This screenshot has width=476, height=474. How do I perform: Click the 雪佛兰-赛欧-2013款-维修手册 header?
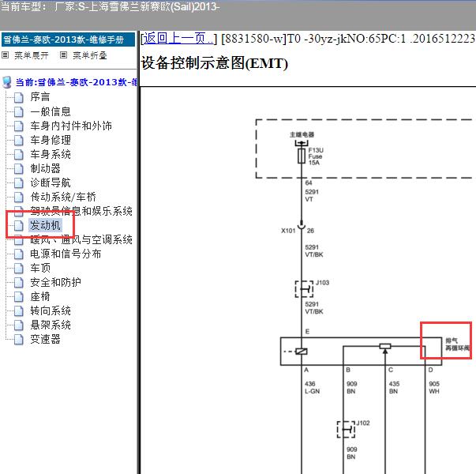(x=69, y=39)
